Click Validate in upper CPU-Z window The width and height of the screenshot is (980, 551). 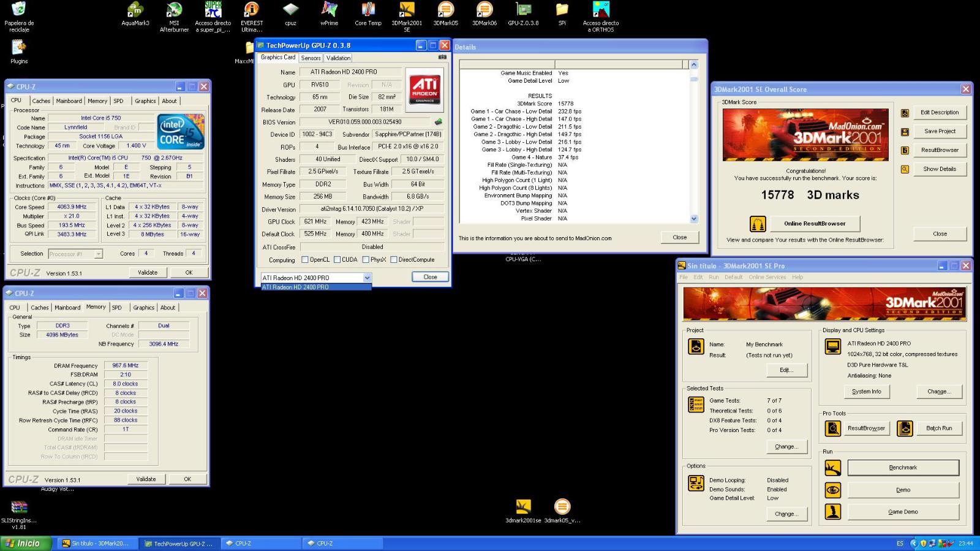point(148,273)
